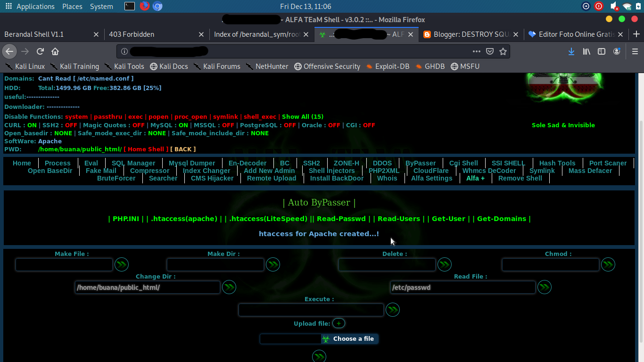Expand Show All (15) disabled functions
Image resolution: width=644 pixels, height=362 pixels.
pyautogui.click(x=303, y=116)
